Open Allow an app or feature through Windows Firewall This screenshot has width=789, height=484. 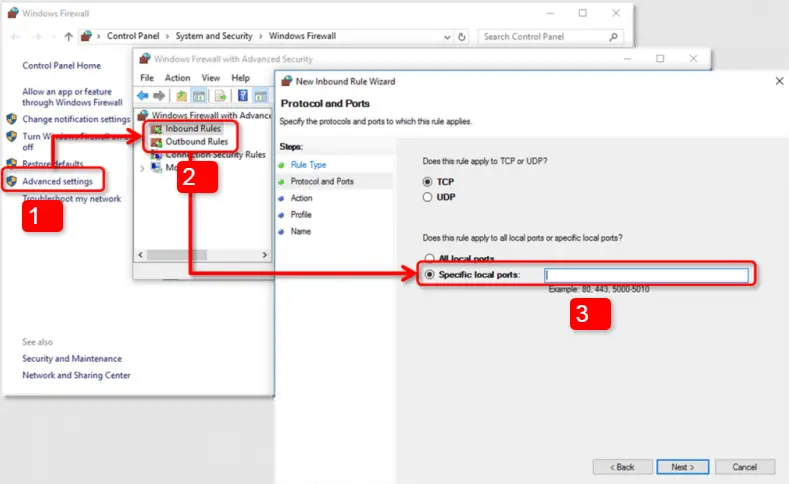[x=72, y=97]
